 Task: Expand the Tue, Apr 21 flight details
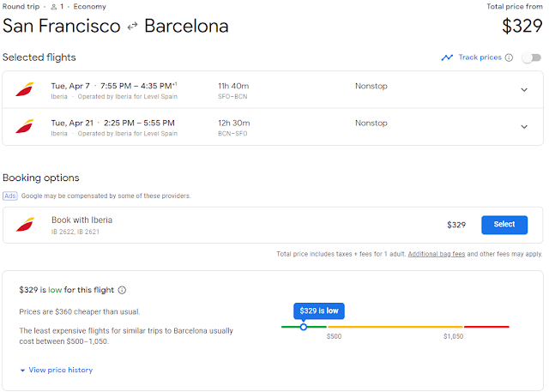(x=524, y=127)
